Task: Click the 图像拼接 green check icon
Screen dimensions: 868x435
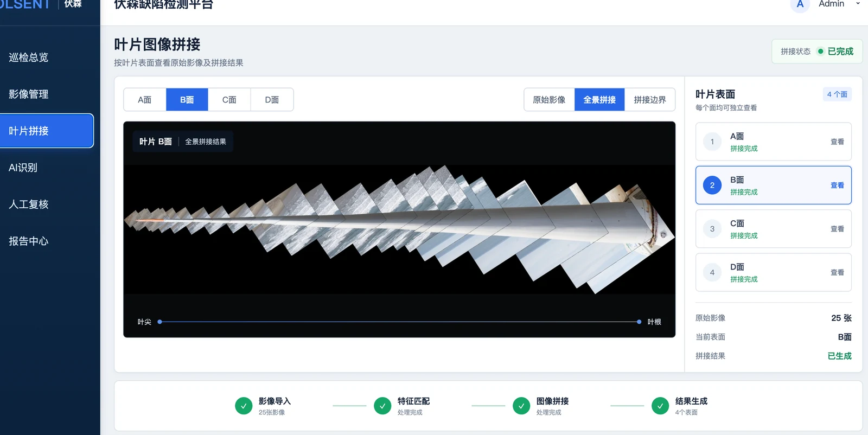Action: pyautogui.click(x=521, y=406)
